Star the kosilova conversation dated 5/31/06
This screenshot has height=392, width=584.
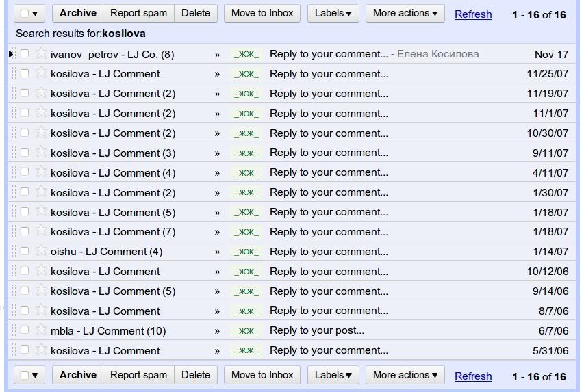[x=41, y=350]
